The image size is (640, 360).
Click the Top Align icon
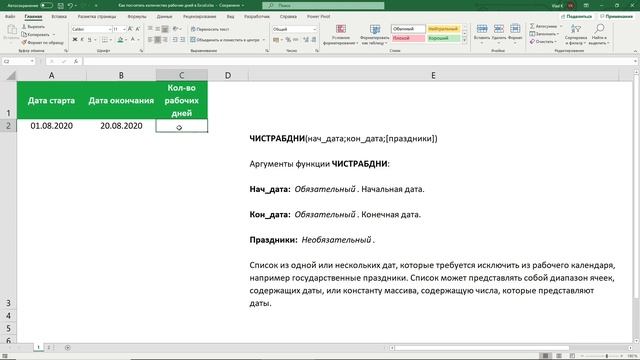(150, 29)
